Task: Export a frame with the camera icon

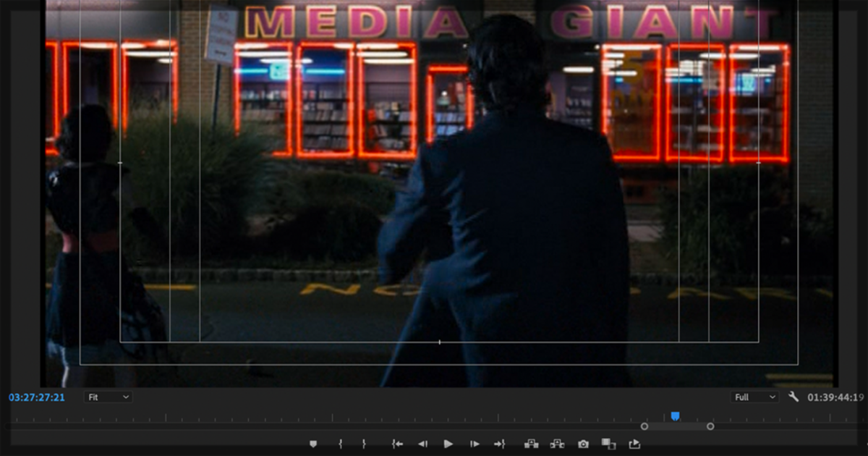Action: (x=583, y=444)
